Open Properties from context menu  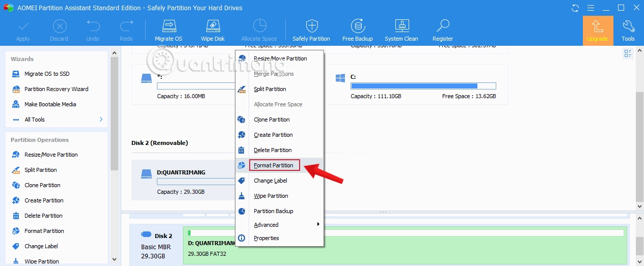tap(279, 238)
